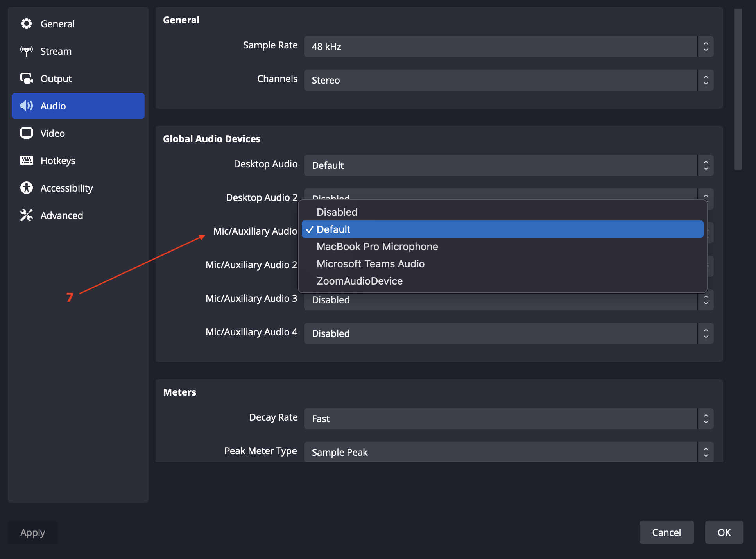Choose MacBook Pro Microphone option

click(x=377, y=247)
